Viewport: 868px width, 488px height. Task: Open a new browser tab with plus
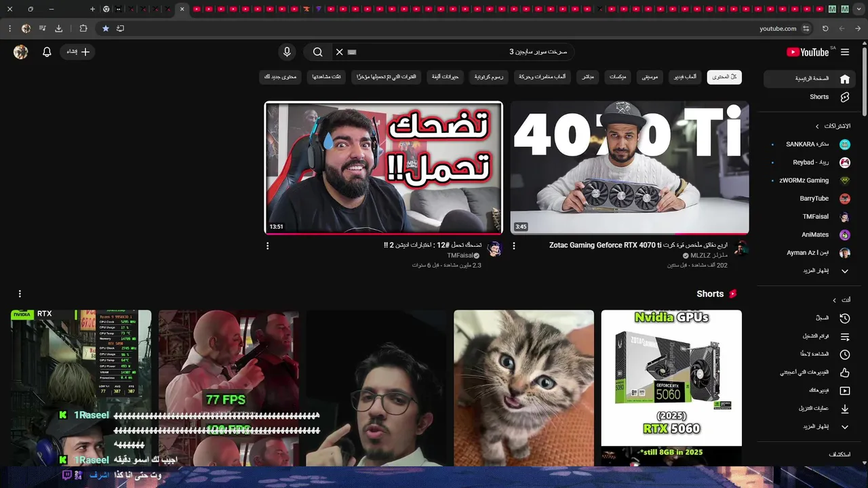coord(92,9)
